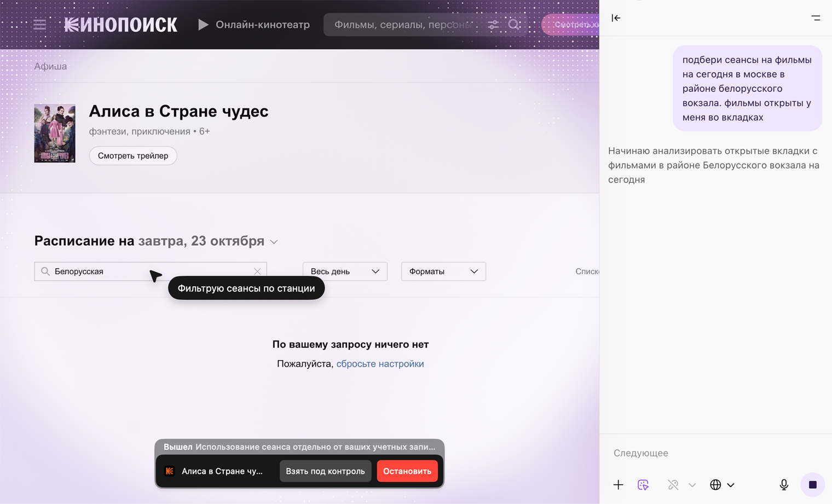Activate the microphone icon
Viewport: 832px width, 504px height.
click(x=784, y=485)
